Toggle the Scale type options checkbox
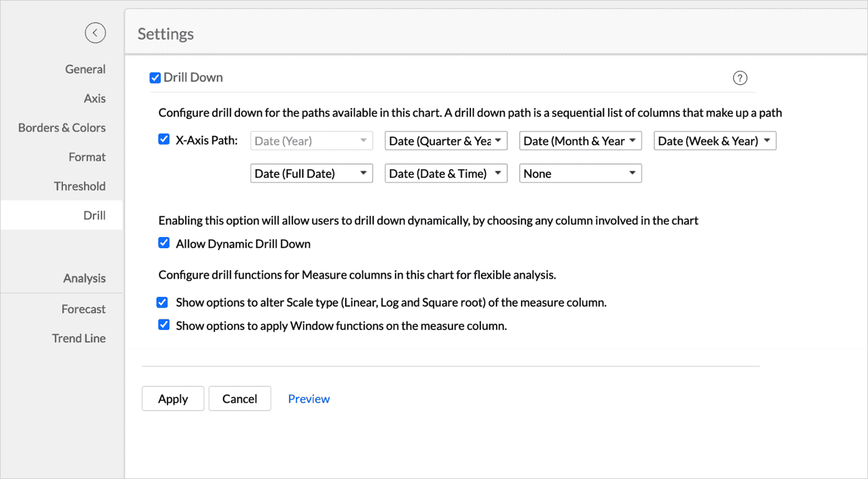 (x=163, y=302)
